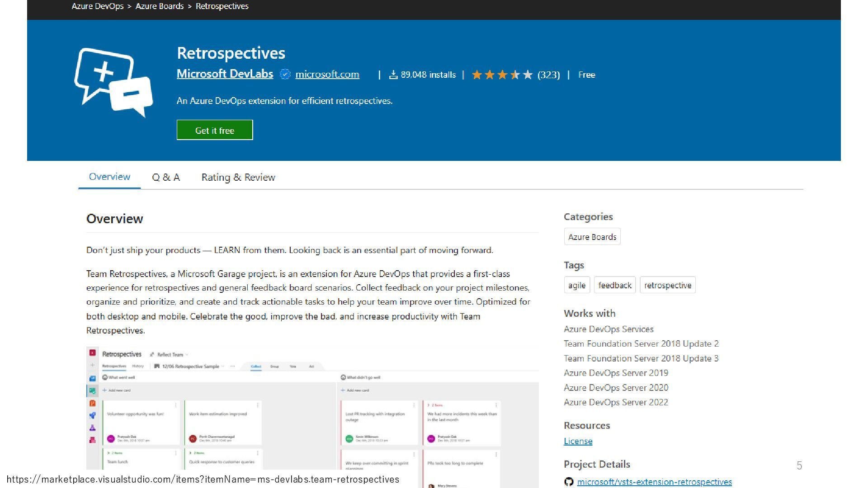Open the Rating & Review tab
Screen dimensions: 868x488
[238, 177]
